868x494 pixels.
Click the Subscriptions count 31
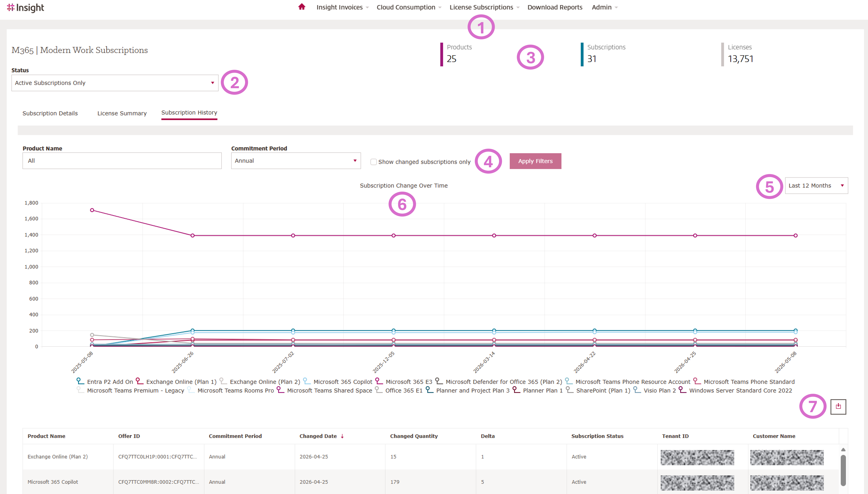592,59
